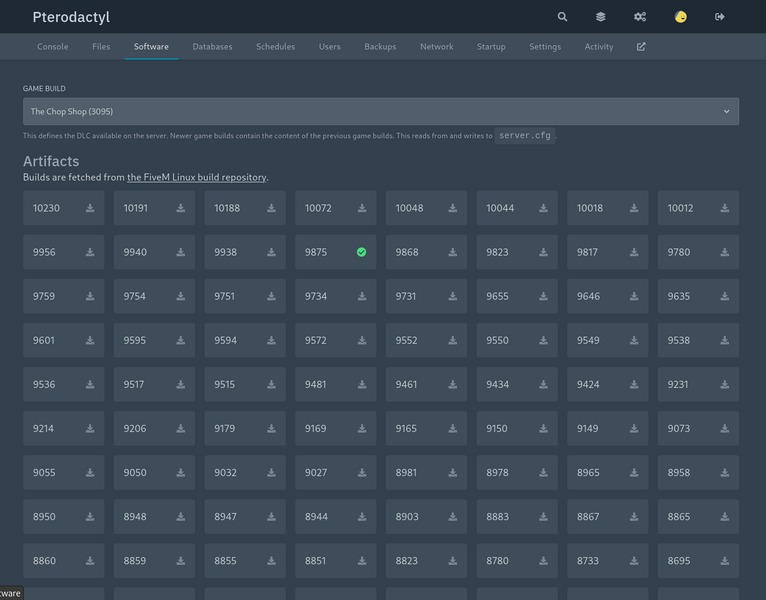Go to the Users tab
This screenshot has width=766, height=600.
330,46
